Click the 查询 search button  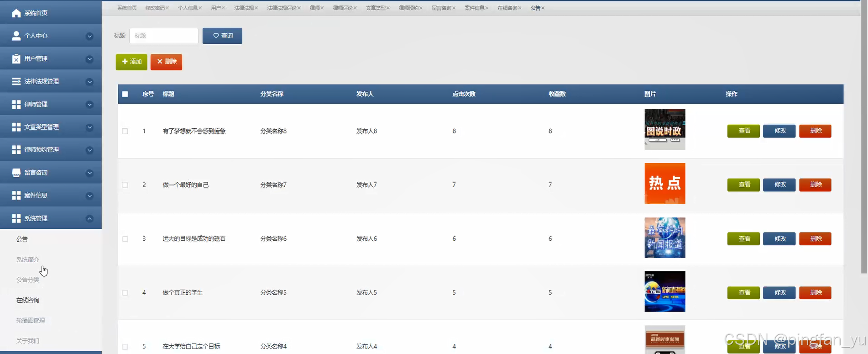tap(222, 36)
